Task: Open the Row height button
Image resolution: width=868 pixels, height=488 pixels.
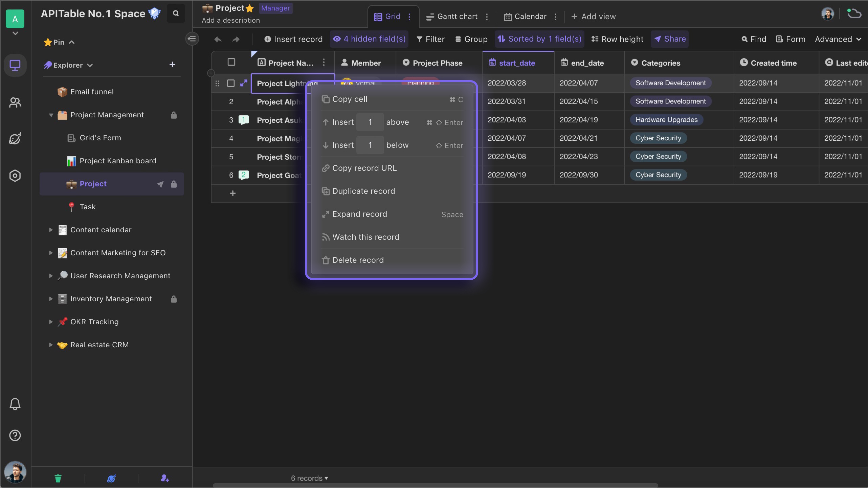Action: pyautogui.click(x=617, y=39)
